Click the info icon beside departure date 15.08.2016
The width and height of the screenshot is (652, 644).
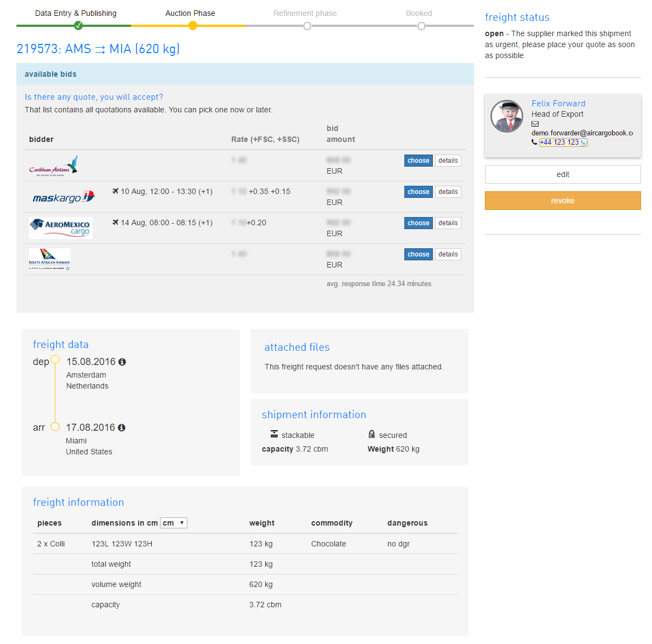point(122,362)
